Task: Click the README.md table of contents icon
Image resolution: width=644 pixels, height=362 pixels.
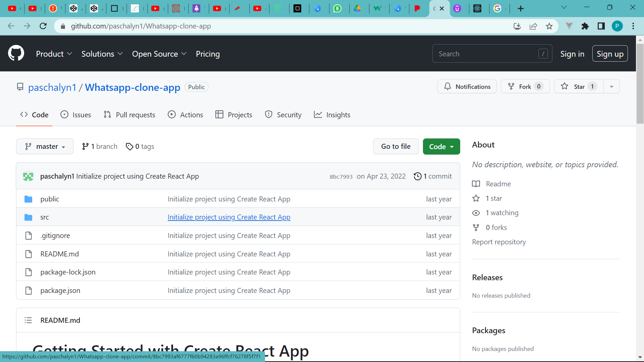Action: 28,320
